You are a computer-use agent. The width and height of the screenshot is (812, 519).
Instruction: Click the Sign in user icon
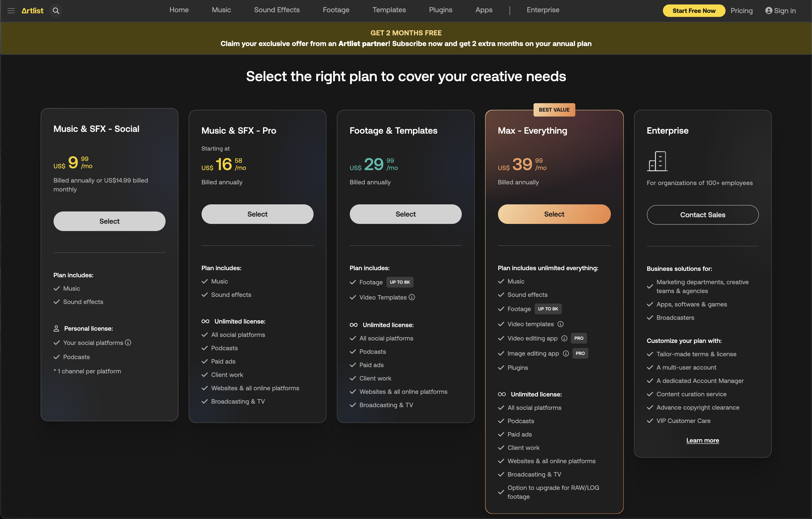coord(768,11)
